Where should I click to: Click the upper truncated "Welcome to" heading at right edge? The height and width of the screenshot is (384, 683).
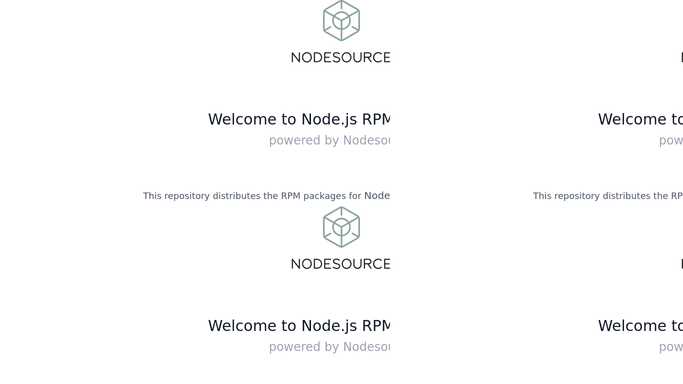(x=640, y=119)
